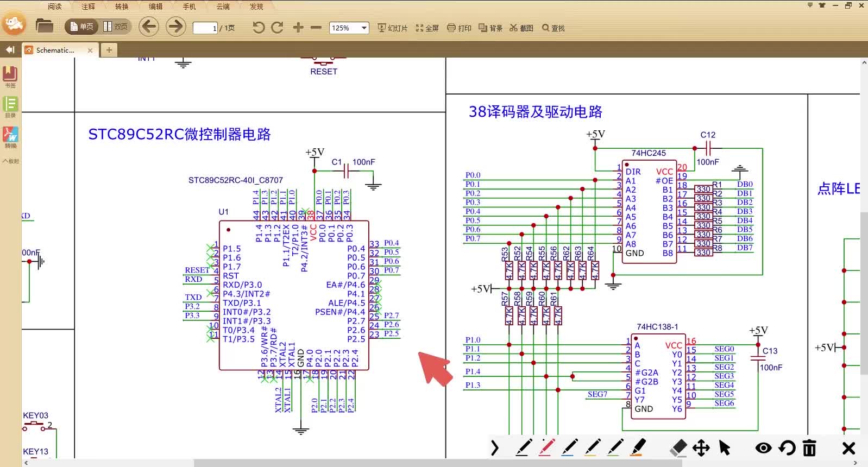This screenshot has width=868, height=467.
Task: Switch to single-page view (单页)
Action: [x=81, y=27]
